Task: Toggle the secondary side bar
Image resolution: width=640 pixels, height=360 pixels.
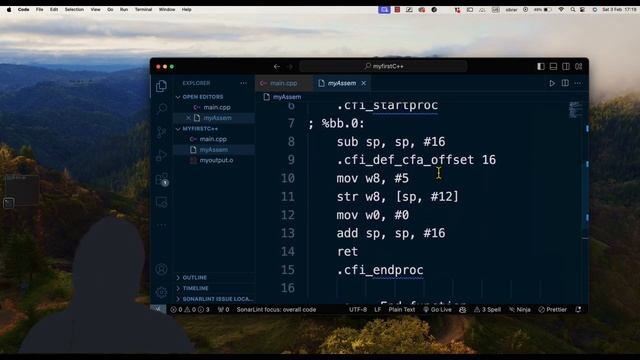Action: [566, 66]
